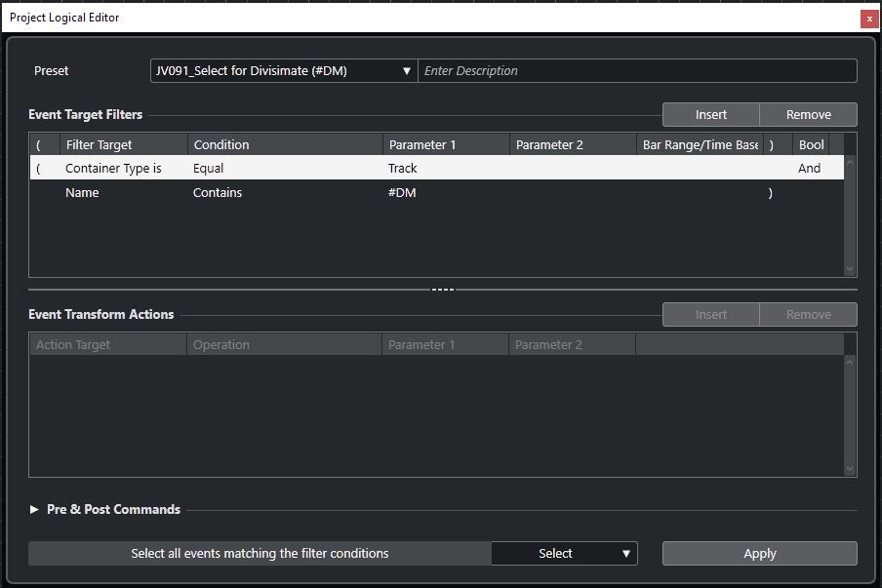This screenshot has width=882, height=588.
Task: Click the Enter Description field
Action: (637, 71)
